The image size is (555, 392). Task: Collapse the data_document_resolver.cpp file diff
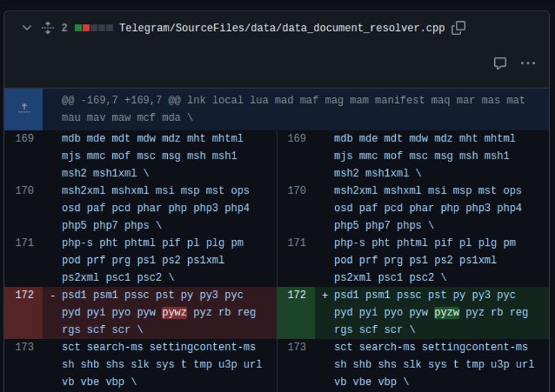(x=26, y=28)
